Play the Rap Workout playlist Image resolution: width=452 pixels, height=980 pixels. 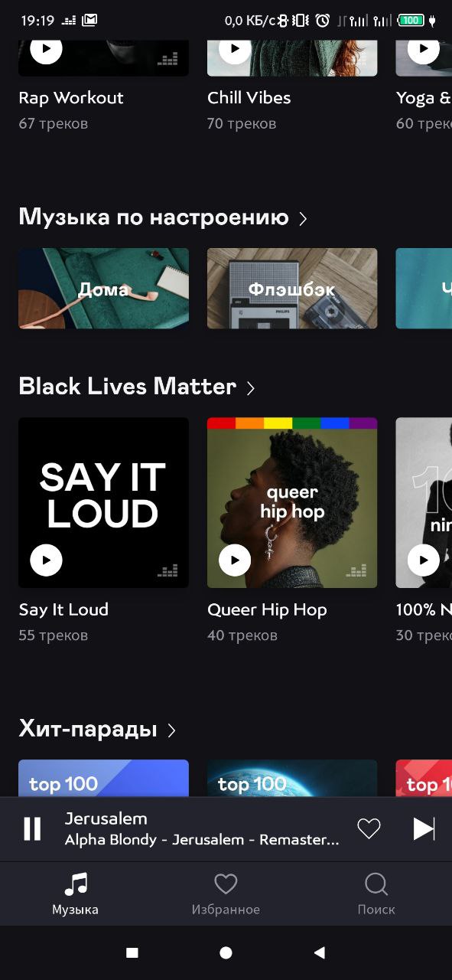coord(46,50)
